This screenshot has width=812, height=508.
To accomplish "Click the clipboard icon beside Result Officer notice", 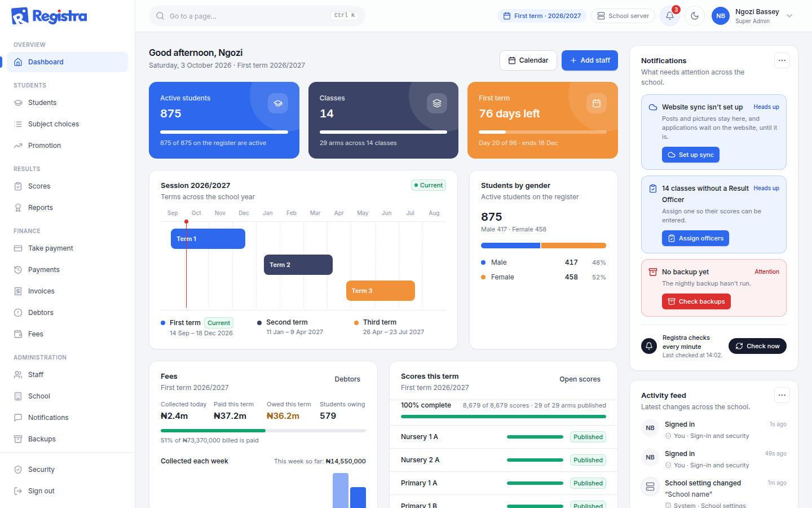I will [653, 189].
